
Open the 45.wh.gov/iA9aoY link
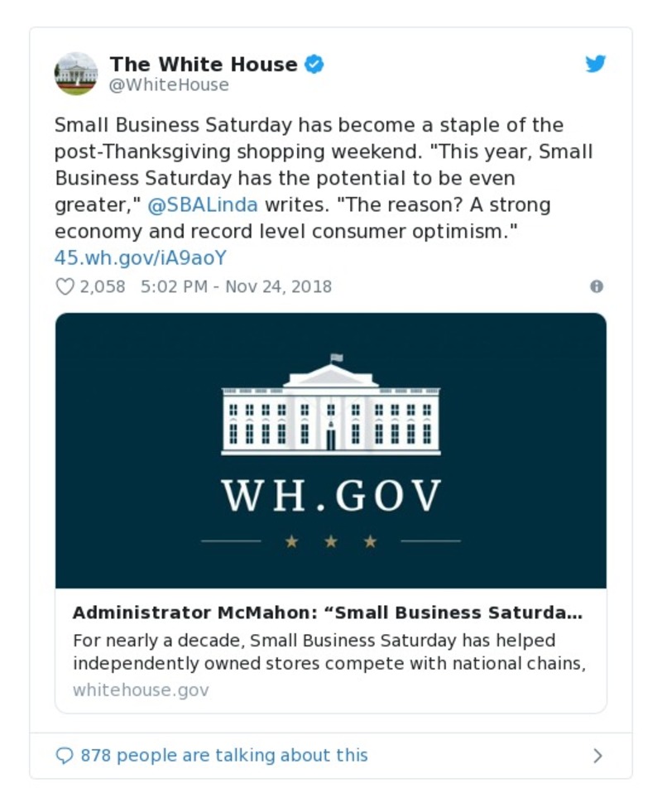click(140, 257)
